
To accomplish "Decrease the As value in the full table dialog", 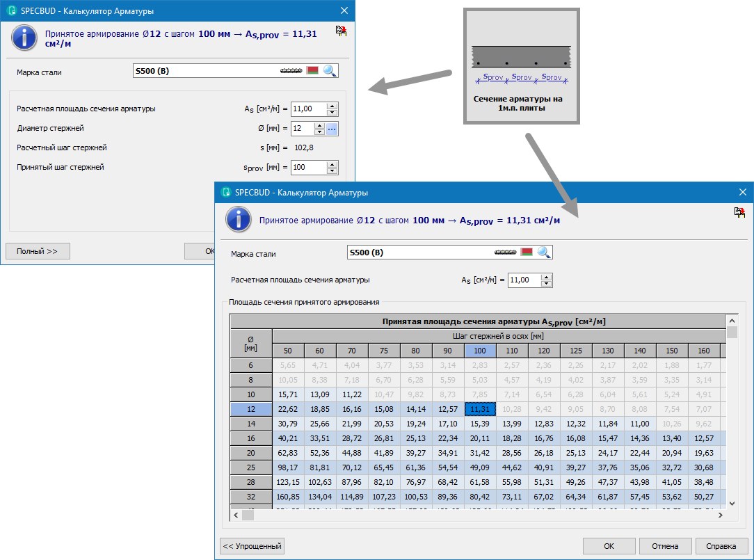I will pyautogui.click(x=546, y=283).
